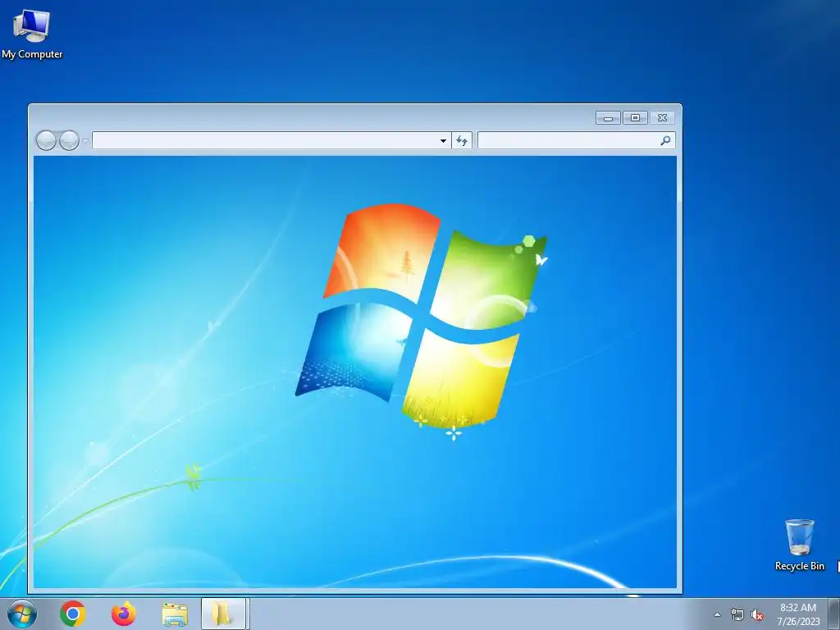Launch Google Chrome from the taskbar

tap(73, 614)
